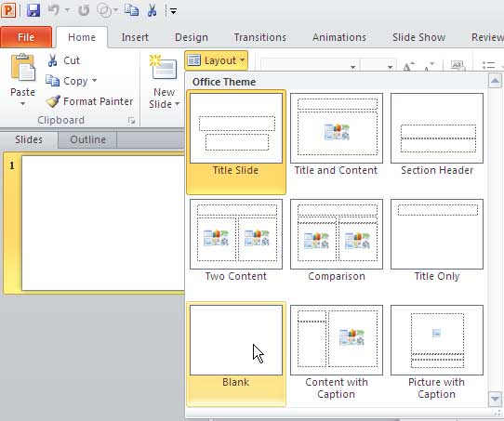Switch to the Insert ribbon tab
504x421 pixels.
point(135,37)
